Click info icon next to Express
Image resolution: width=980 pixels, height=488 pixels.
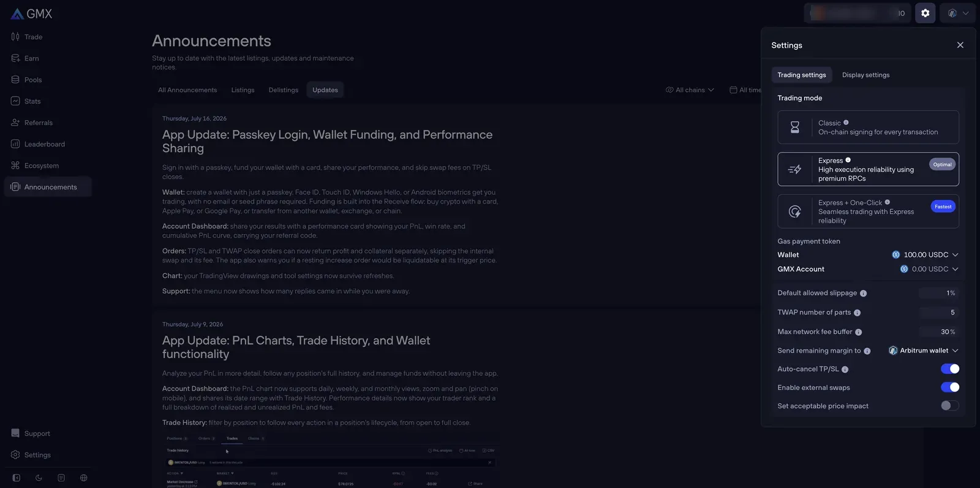click(x=848, y=160)
